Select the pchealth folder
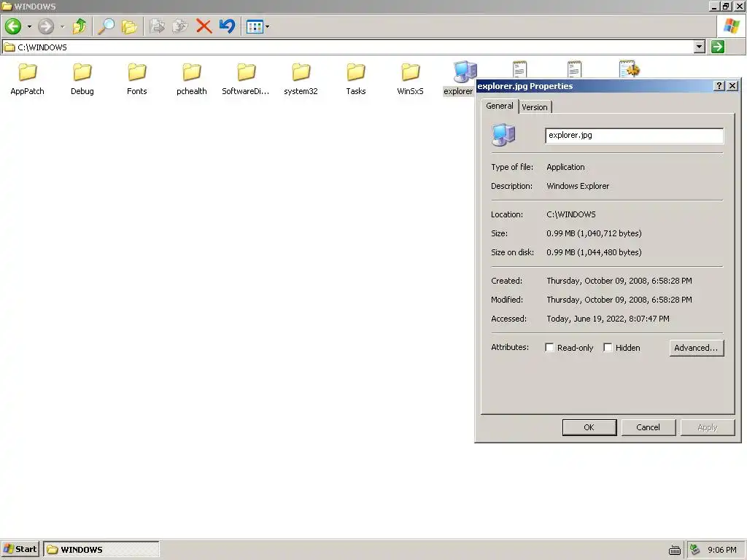Screen dimensions: 747x560 (192, 79)
